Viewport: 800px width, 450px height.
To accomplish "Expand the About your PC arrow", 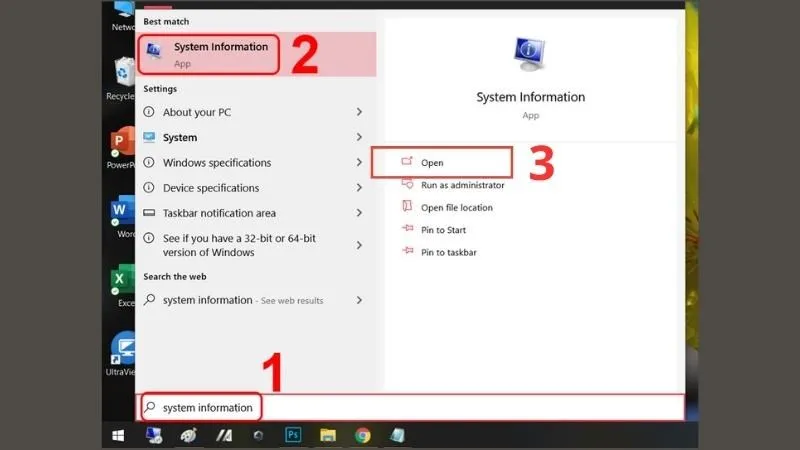I will [359, 113].
